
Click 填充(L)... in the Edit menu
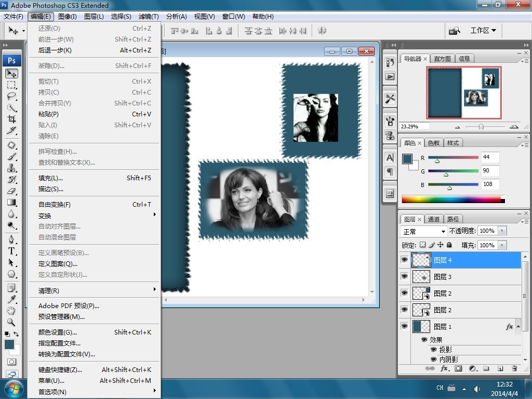(50, 178)
